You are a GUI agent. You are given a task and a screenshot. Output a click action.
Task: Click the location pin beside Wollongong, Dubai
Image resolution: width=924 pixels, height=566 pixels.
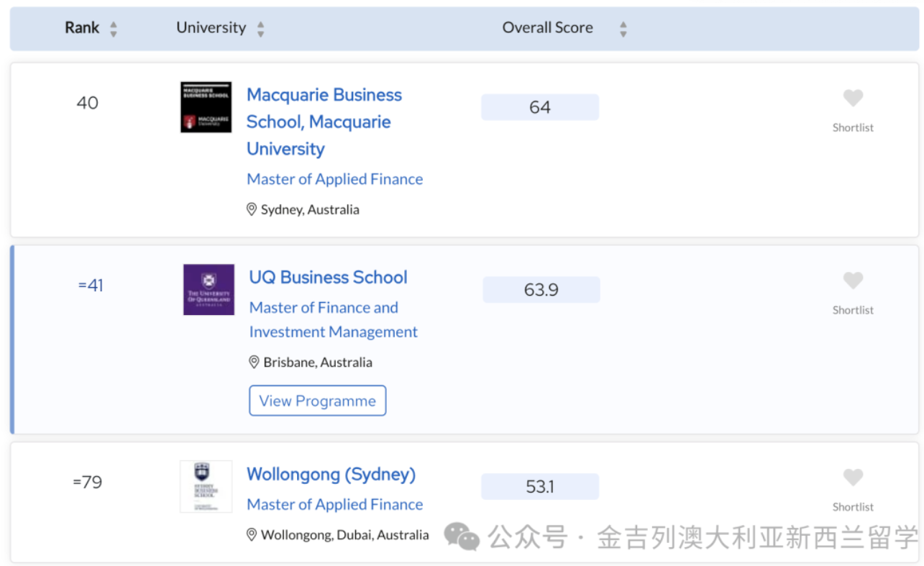252,534
